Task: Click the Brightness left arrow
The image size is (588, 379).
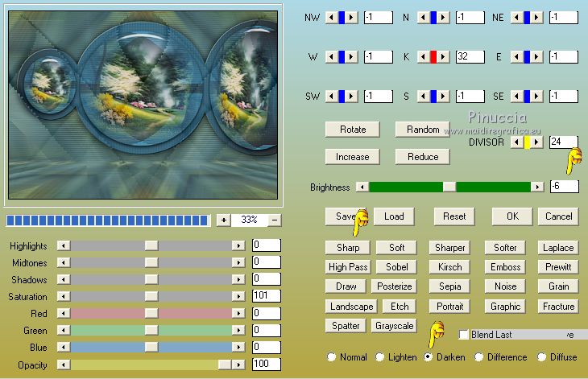Action: click(362, 187)
